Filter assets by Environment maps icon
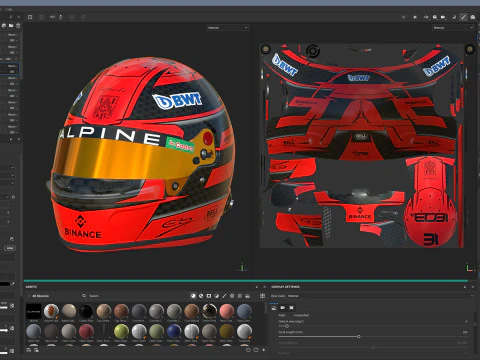 point(247,296)
